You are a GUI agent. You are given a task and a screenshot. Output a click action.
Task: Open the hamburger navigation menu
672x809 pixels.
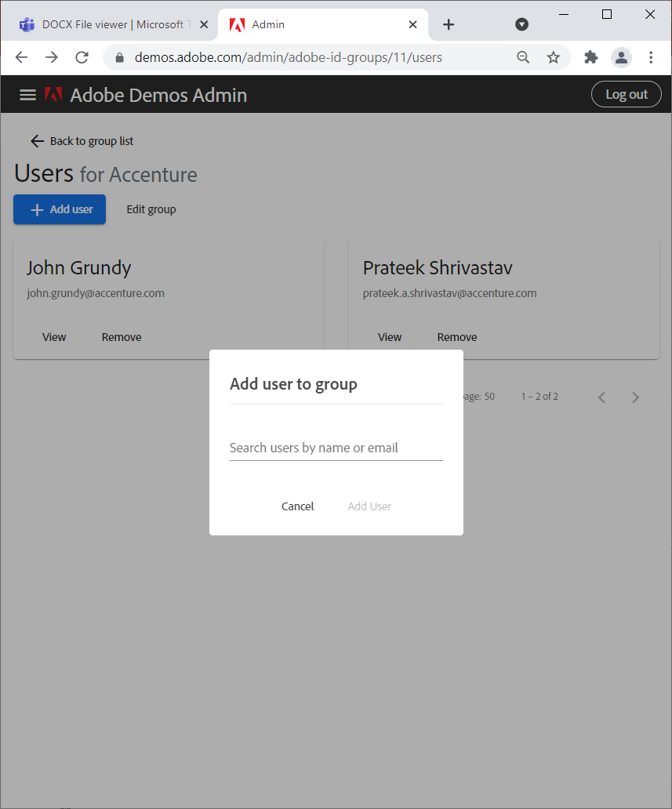(28, 95)
